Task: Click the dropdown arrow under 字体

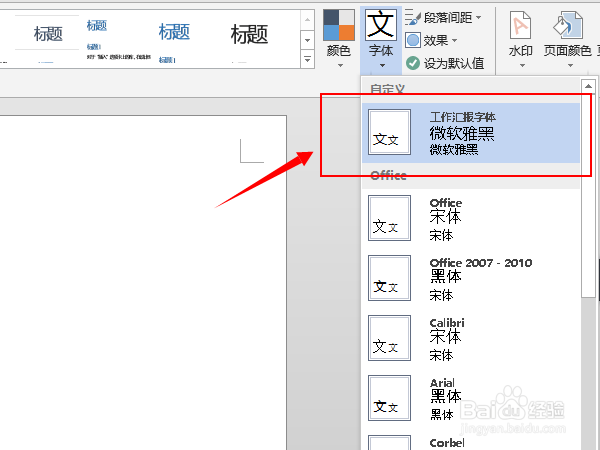Action: click(382, 66)
